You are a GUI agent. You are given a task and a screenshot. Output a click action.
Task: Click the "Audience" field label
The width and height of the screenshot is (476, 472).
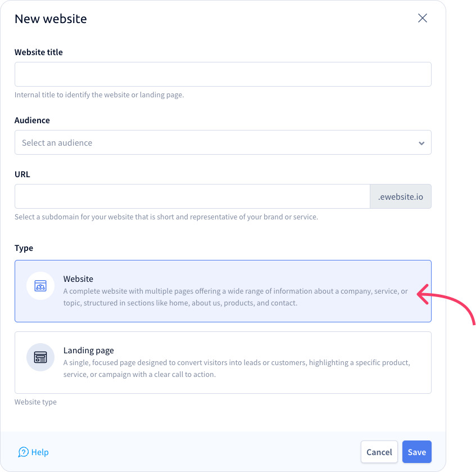[32, 120]
